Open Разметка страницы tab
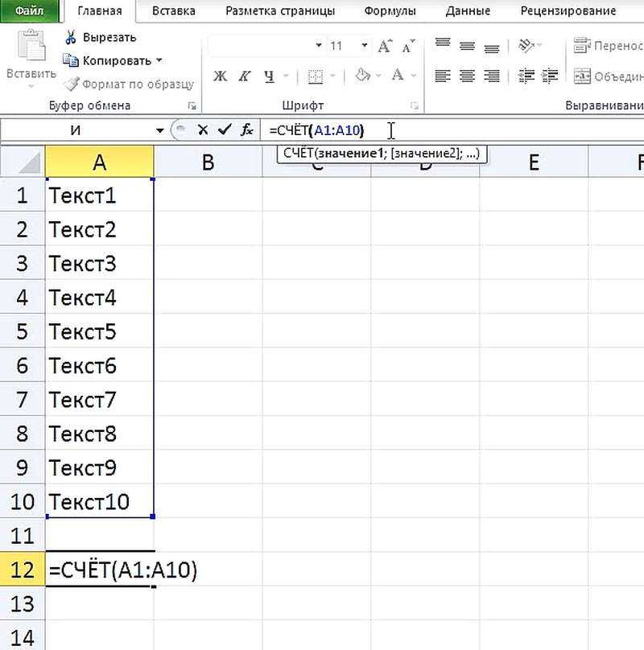This screenshot has width=644, height=650. pyautogui.click(x=280, y=10)
